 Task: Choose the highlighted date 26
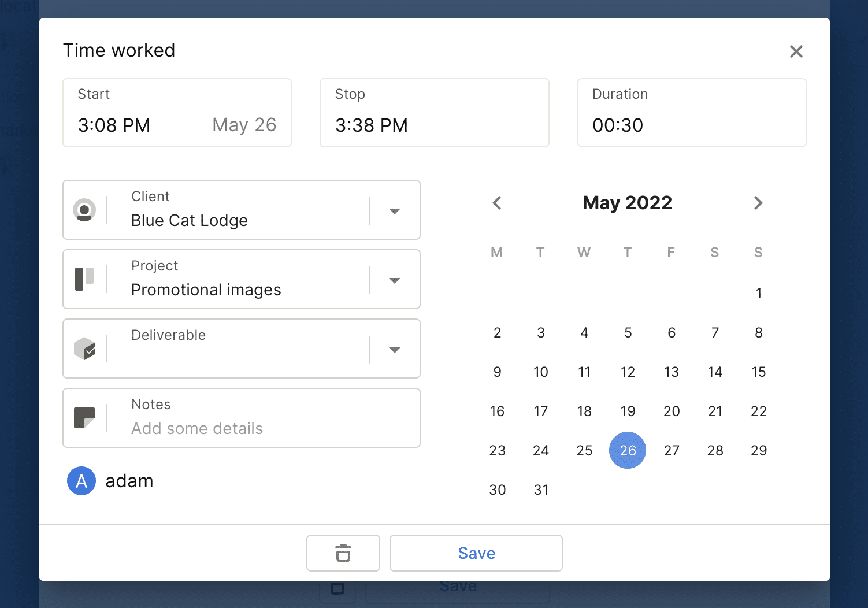click(x=628, y=450)
